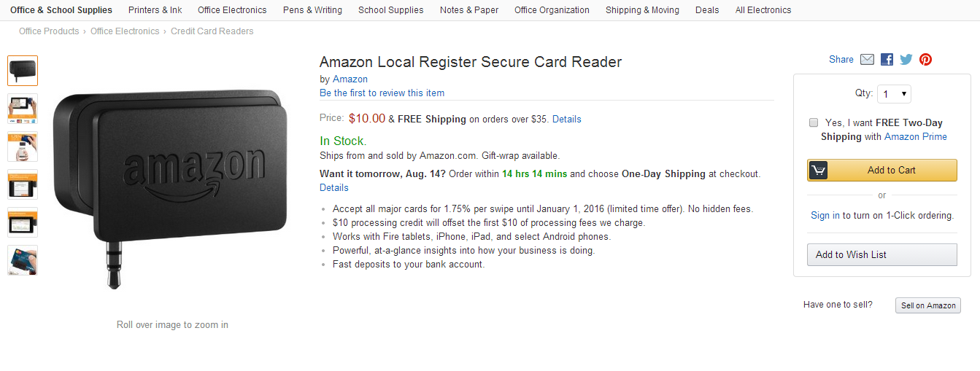Image resolution: width=980 pixels, height=371 pixels.
Task: View the second product thumbnail image
Action: pos(23,109)
